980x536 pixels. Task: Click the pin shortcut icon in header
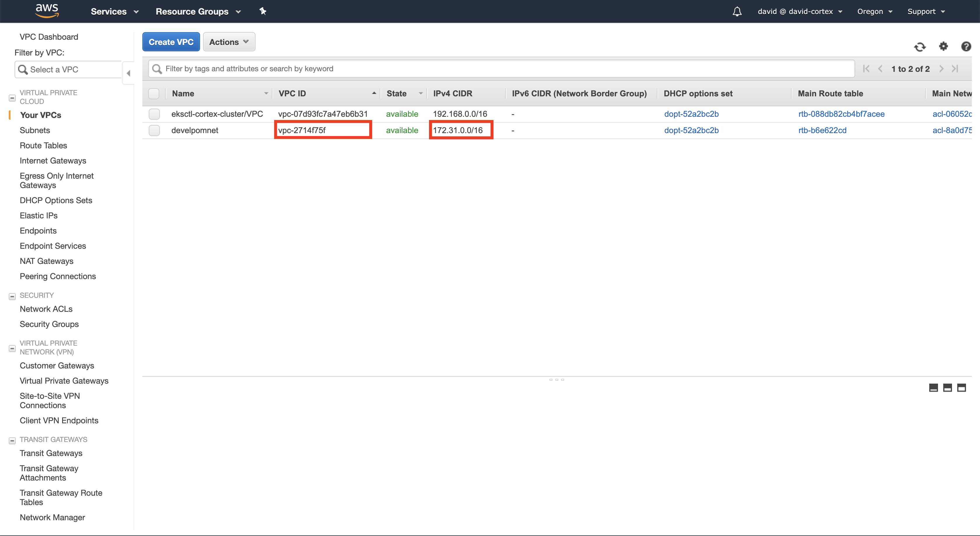[262, 11]
